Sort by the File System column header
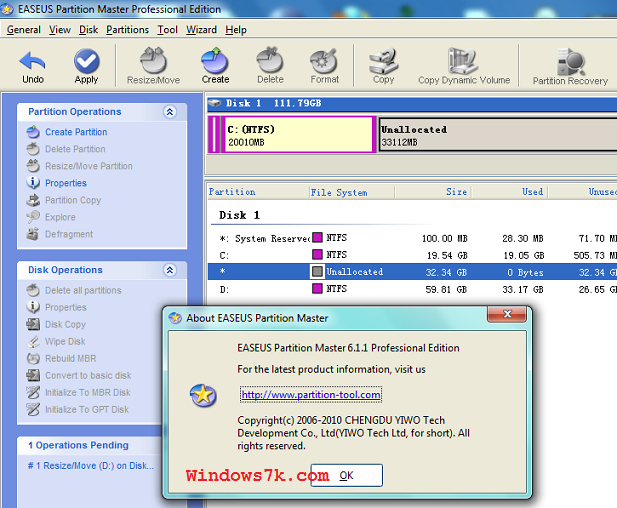Screen dimensions: 617x508 coord(351,192)
